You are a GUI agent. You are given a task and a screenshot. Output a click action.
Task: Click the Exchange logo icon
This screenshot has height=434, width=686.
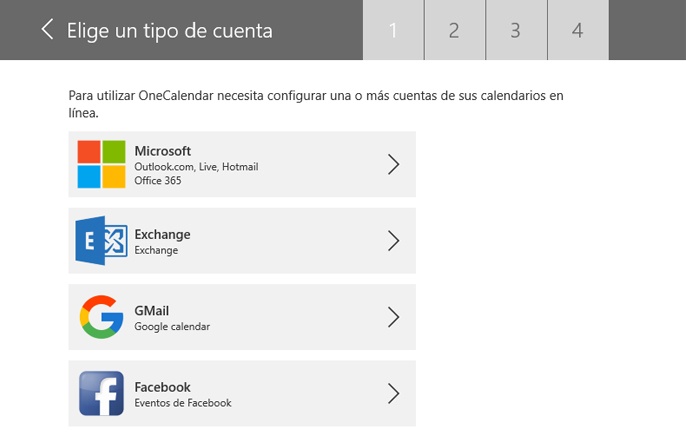(99, 241)
